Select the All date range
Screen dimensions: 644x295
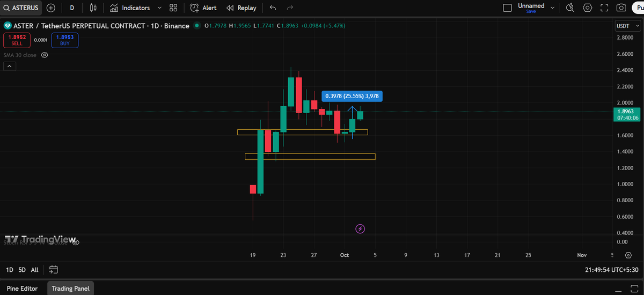pyautogui.click(x=34, y=270)
